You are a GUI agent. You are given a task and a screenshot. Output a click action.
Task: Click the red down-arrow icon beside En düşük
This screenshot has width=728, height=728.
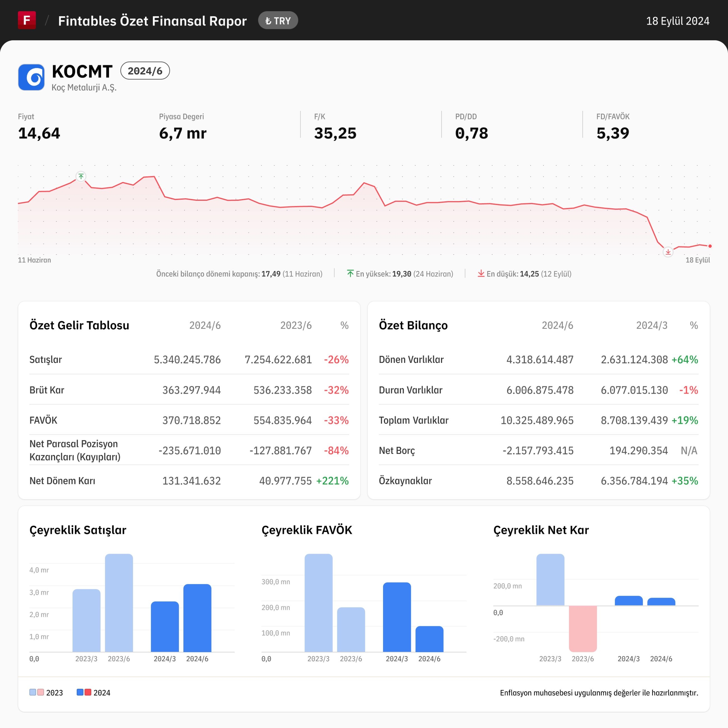tap(481, 273)
